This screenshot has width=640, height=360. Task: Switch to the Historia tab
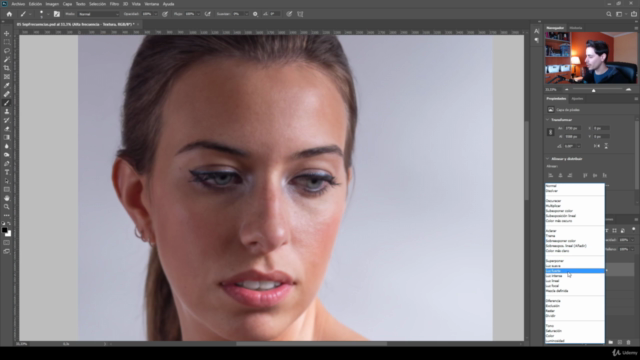(x=576, y=28)
